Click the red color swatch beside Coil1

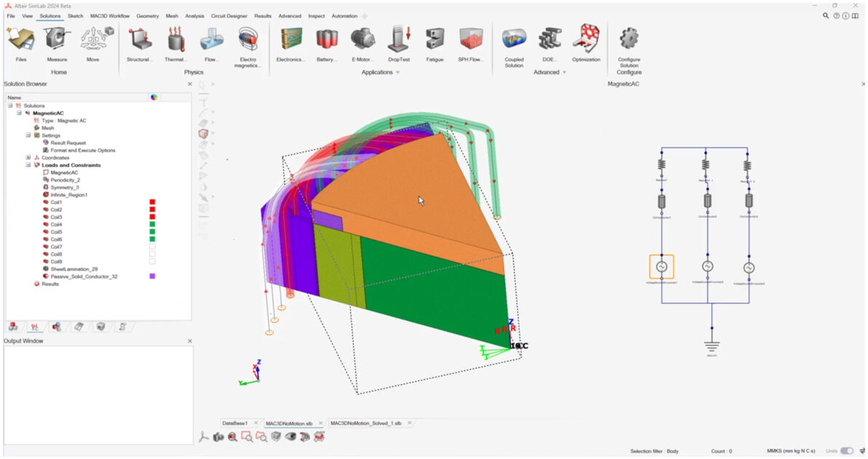pyautogui.click(x=152, y=202)
